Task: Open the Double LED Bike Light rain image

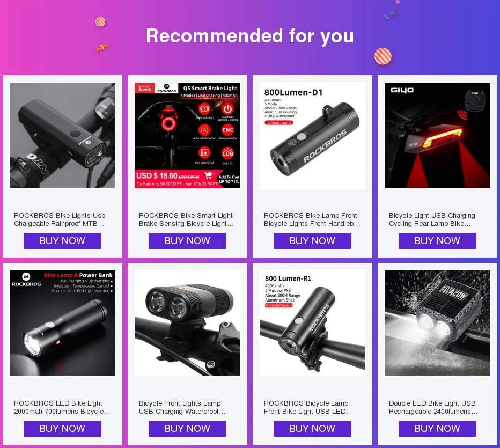Action: pyautogui.click(x=438, y=323)
